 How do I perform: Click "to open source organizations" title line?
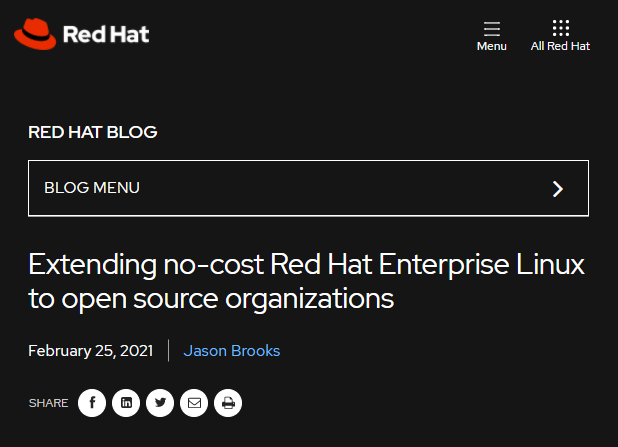click(x=211, y=298)
